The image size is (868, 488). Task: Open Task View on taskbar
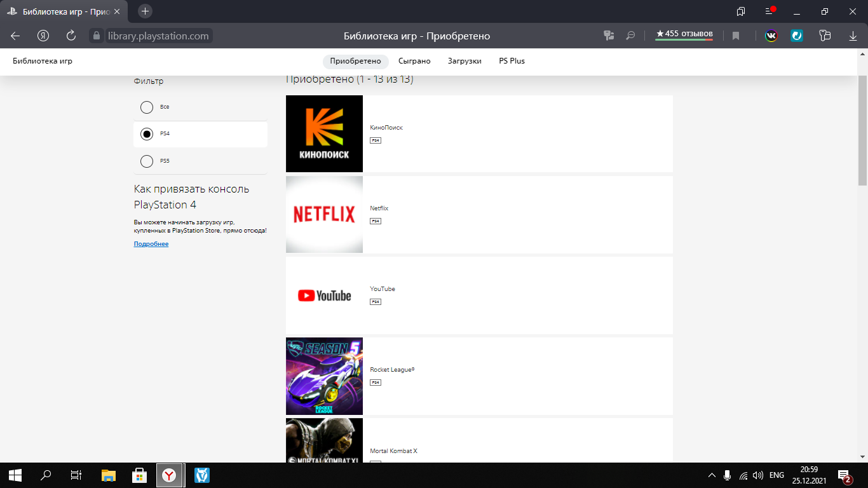click(76, 475)
